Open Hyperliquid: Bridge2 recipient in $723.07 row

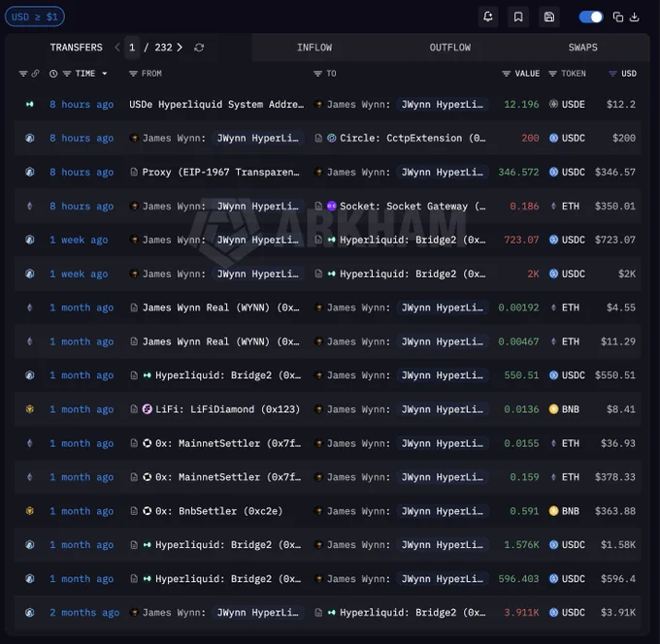(x=412, y=240)
